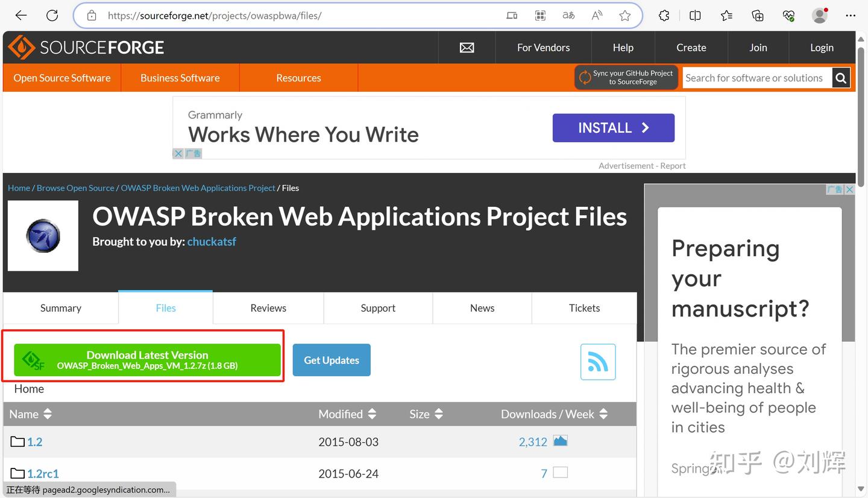Sort file list by Size
This screenshot has width=868, height=498.
pyautogui.click(x=426, y=414)
